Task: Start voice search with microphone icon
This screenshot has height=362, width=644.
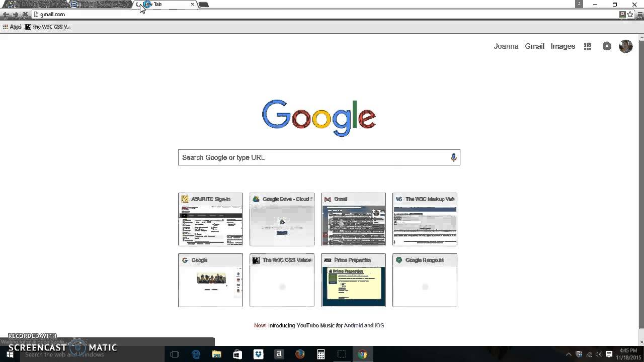Action: [453, 157]
